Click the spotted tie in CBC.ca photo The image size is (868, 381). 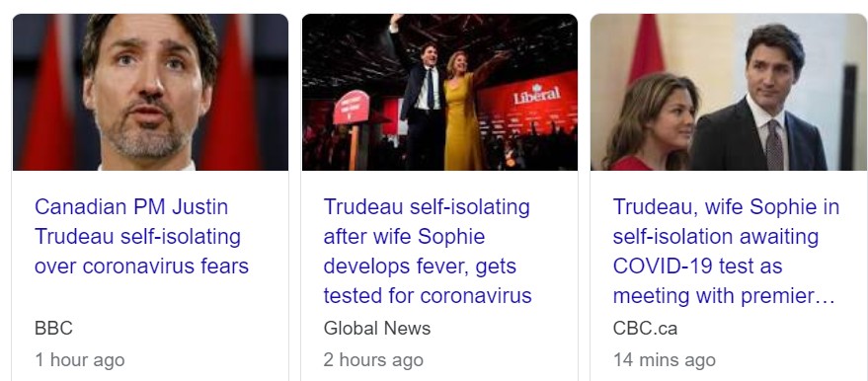pos(774,145)
